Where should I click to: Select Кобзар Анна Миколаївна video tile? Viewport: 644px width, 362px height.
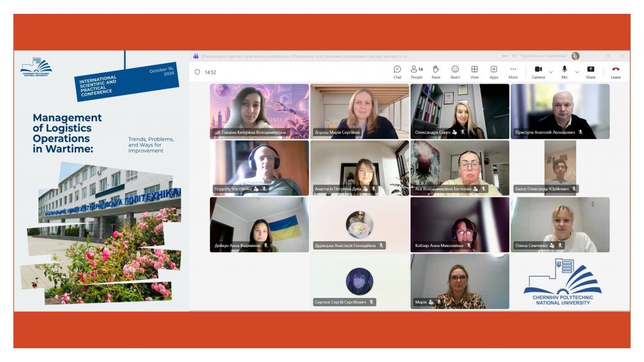tap(460, 224)
